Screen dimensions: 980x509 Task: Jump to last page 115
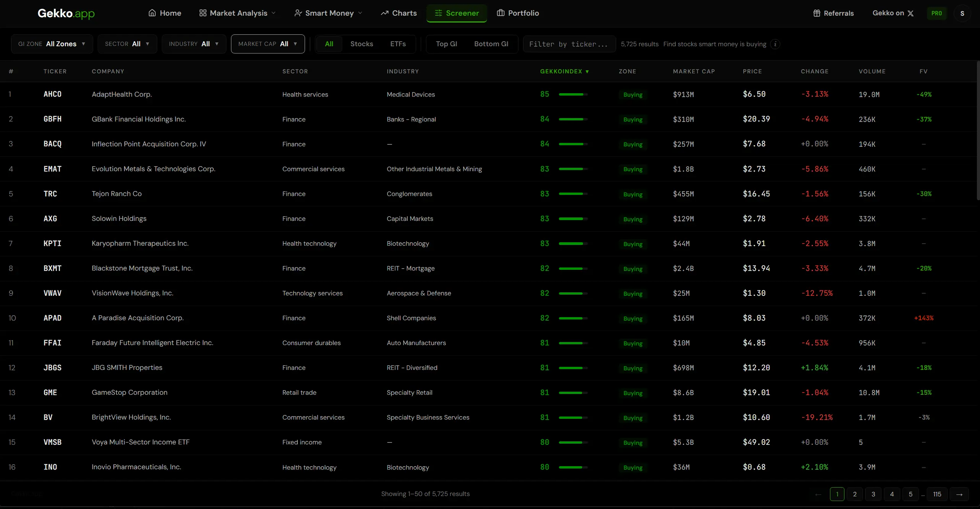pos(937,494)
